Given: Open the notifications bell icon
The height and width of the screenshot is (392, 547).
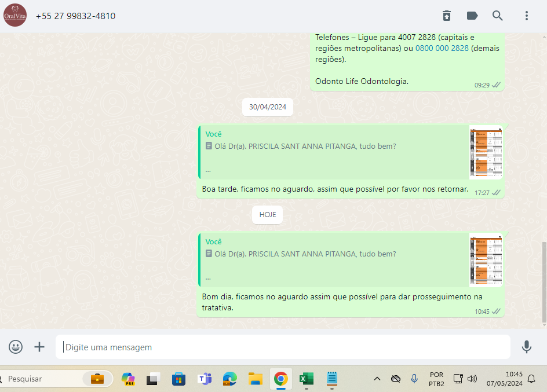Looking at the screenshot, I should pyautogui.click(x=531, y=379).
